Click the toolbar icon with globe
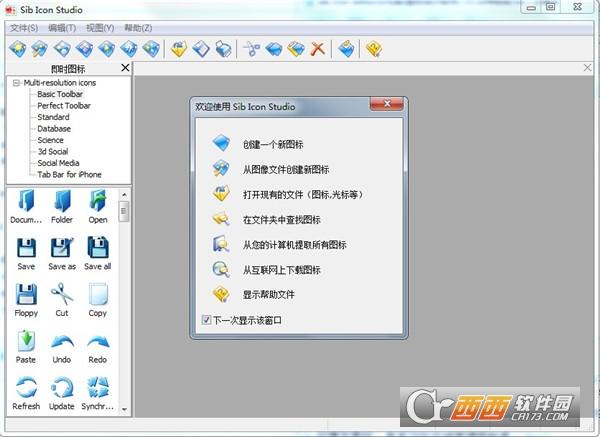Image resolution: width=600 pixels, height=437 pixels. 151,49
